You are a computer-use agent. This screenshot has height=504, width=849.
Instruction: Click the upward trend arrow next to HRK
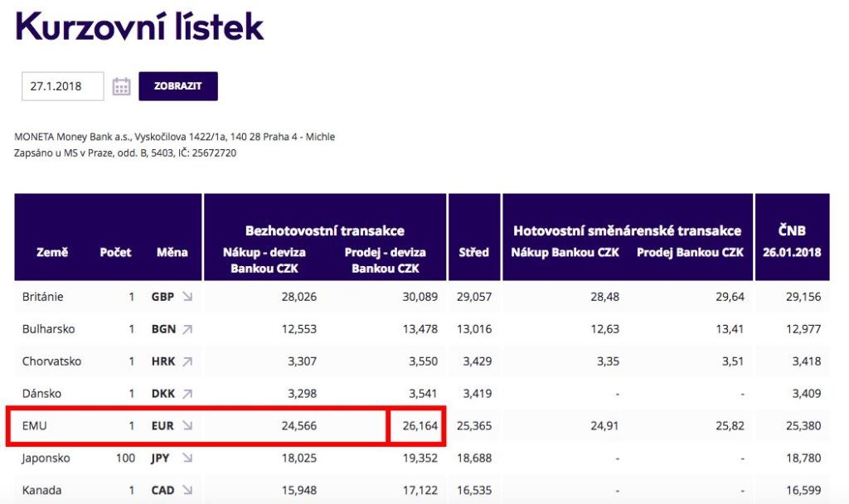pos(188,361)
